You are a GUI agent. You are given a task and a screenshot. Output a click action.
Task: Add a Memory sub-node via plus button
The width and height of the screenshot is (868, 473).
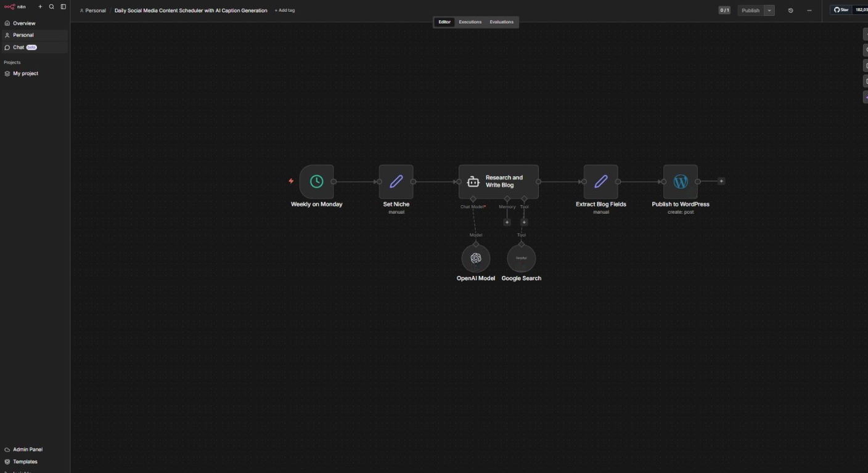pyautogui.click(x=507, y=222)
